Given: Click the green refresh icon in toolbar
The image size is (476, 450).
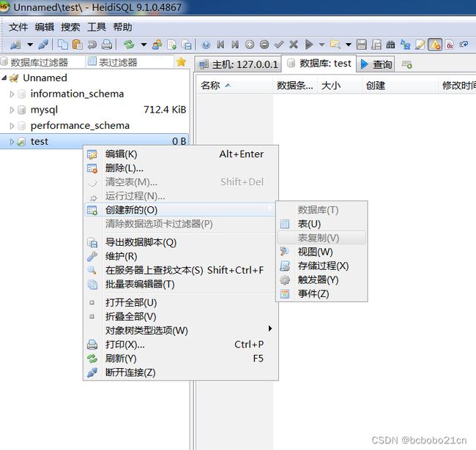Looking at the screenshot, I should click(x=129, y=45).
